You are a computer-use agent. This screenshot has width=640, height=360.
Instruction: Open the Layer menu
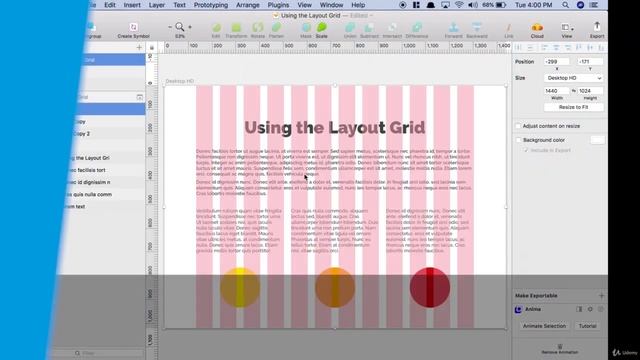[157, 5]
